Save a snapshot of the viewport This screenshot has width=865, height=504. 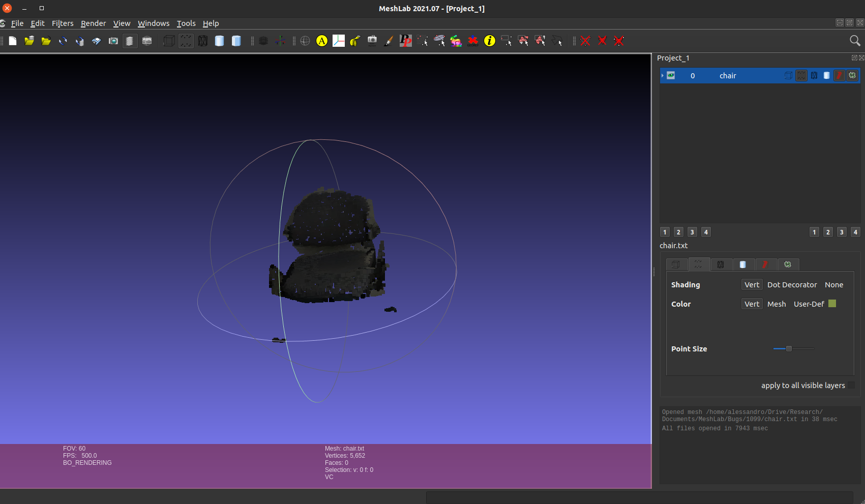tap(113, 41)
